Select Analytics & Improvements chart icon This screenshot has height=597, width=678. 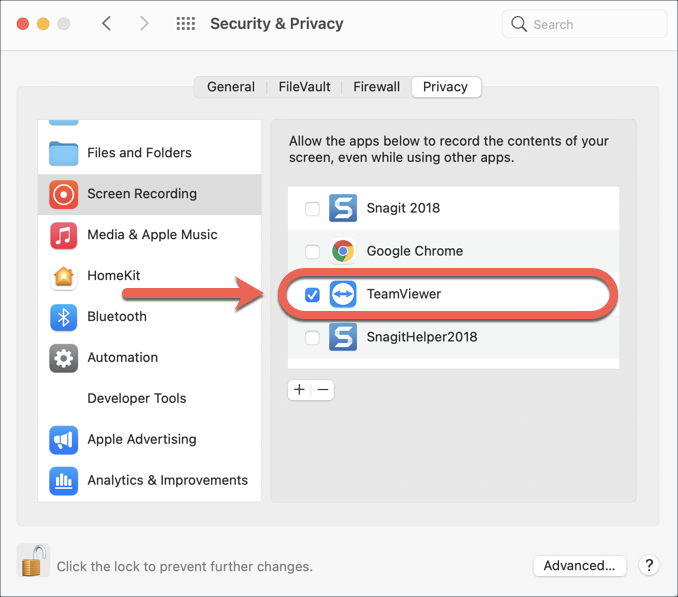(64, 480)
